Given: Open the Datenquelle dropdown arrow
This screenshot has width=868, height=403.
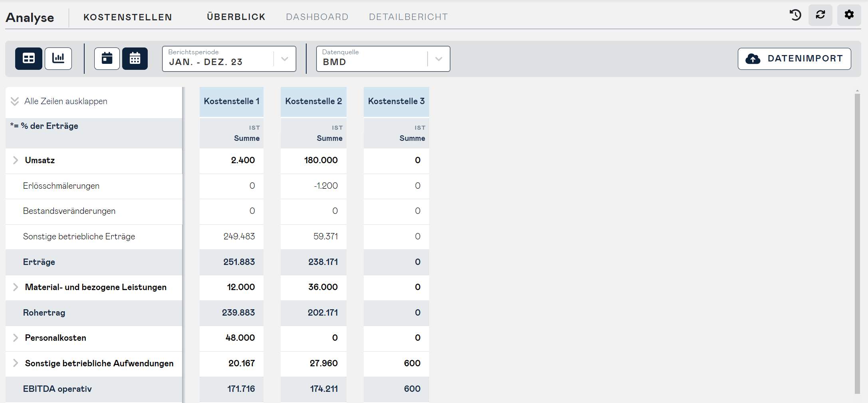Looking at the screenshot, I should point(439,59).
